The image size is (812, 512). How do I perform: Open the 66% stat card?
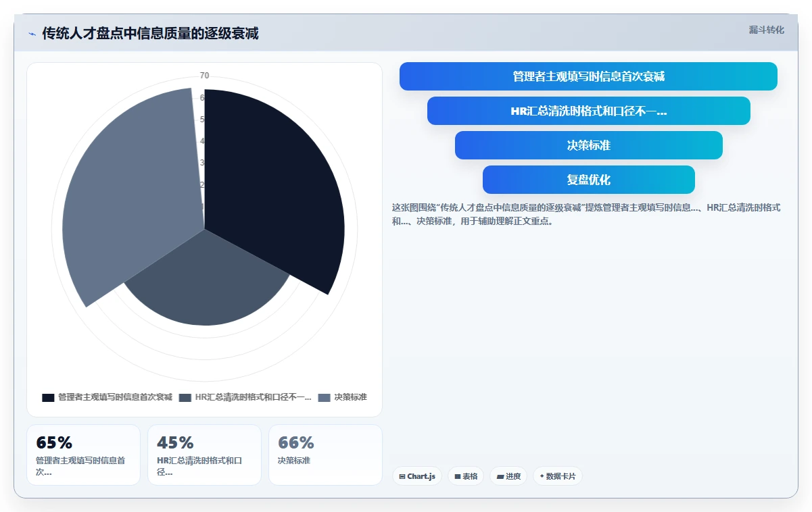coord(325,455)
